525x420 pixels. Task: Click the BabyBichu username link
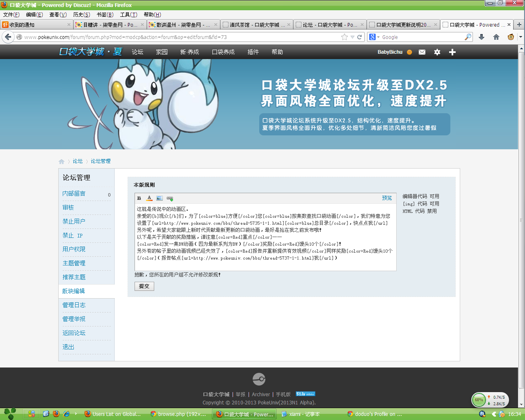(390, 52)
